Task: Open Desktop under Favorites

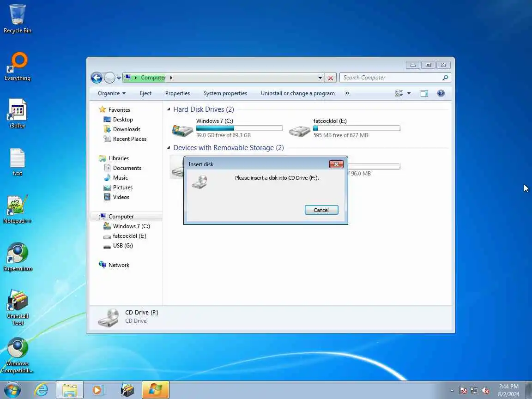Action: click(x=118, y=120)
